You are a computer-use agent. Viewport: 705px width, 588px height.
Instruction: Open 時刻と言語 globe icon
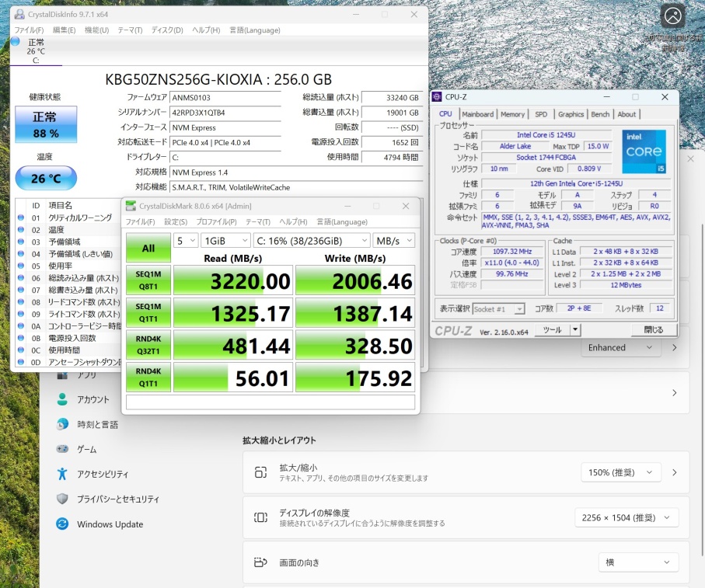[x=62, y=424]
